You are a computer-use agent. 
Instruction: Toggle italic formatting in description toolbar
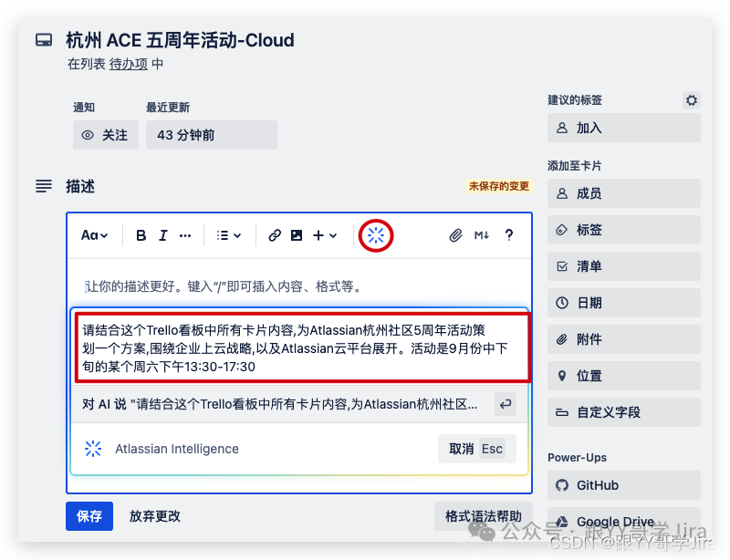[x=163, y=235]
